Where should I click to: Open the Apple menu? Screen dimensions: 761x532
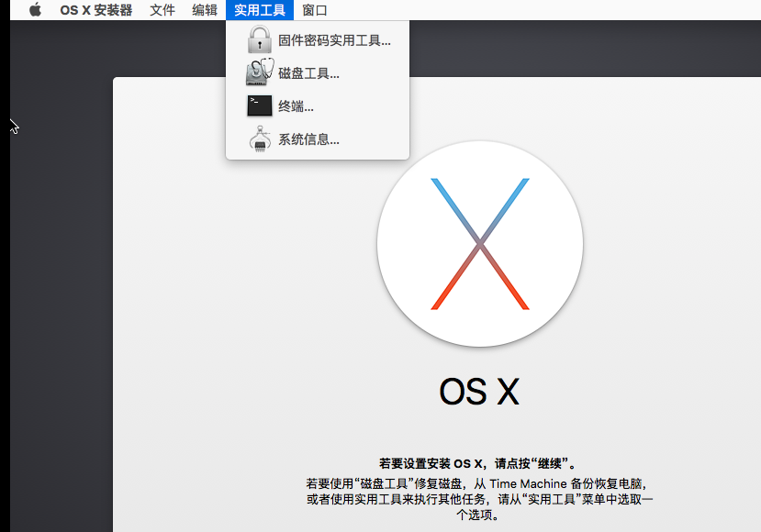pos(36,10)
